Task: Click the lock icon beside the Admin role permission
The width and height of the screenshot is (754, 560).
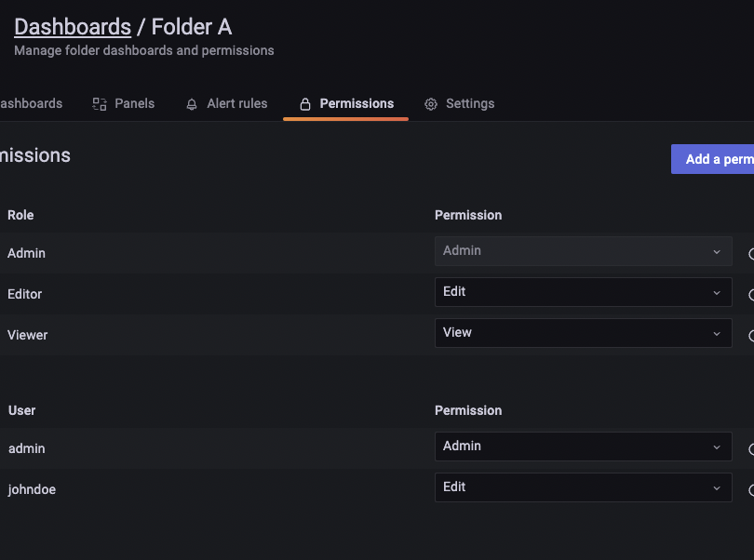Action: (x=750, y=253)
